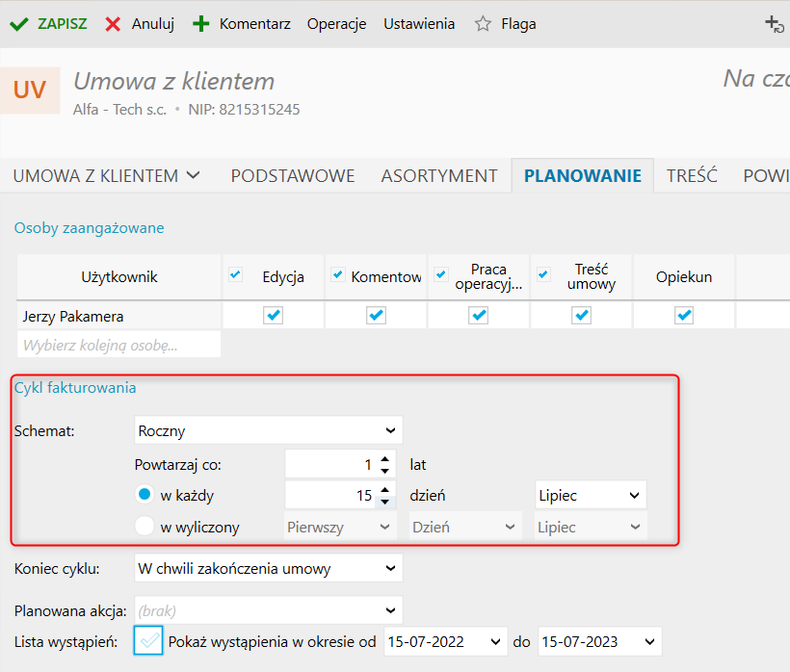Decrease the Powtarzaj co value
The image size is (790, 672).
pos(385,471)
